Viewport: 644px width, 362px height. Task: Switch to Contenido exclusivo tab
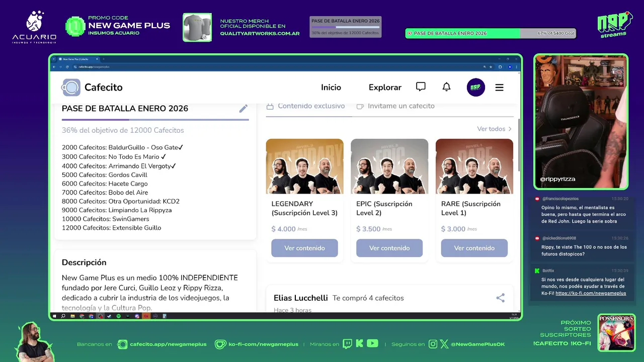click(x=305, y=106)
